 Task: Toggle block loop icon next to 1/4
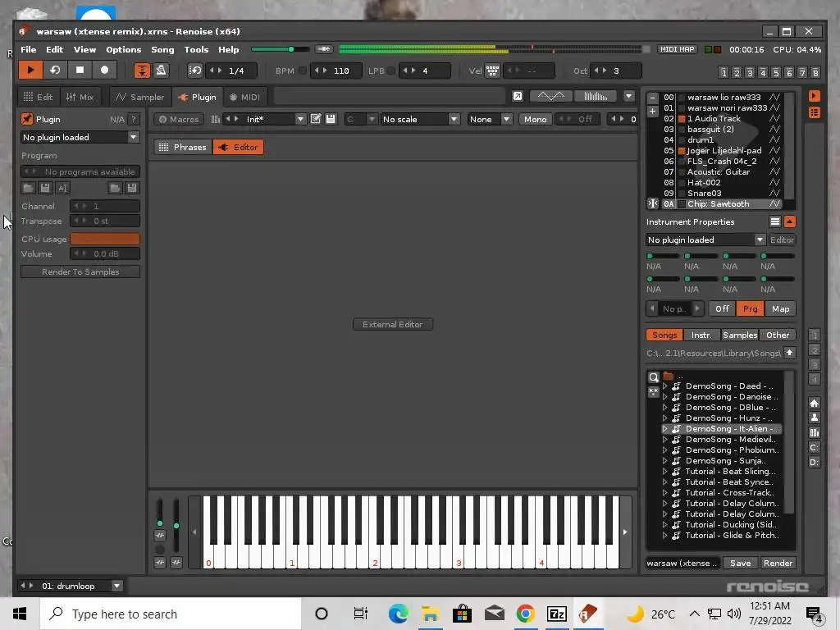(195, 71)
